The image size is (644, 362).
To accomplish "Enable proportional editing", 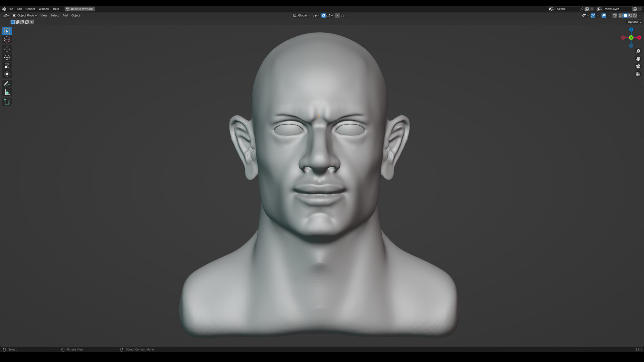I will 337,15.
